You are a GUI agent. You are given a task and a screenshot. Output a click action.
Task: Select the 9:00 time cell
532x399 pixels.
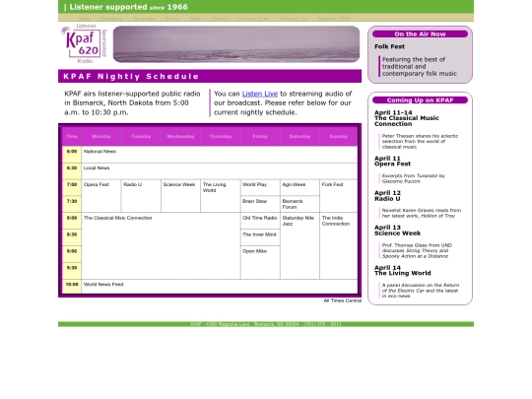click(x=72, y=254)
